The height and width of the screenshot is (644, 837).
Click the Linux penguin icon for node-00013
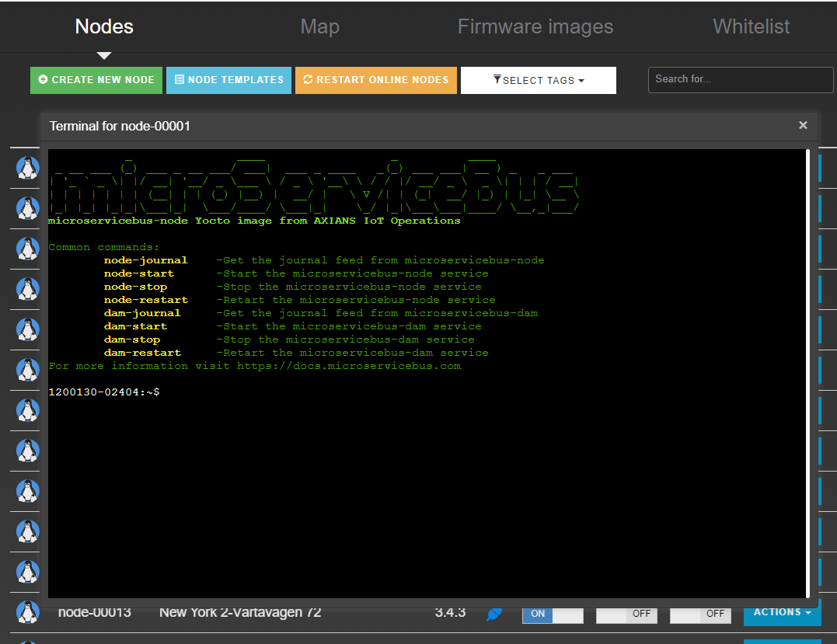pos(28,612)
